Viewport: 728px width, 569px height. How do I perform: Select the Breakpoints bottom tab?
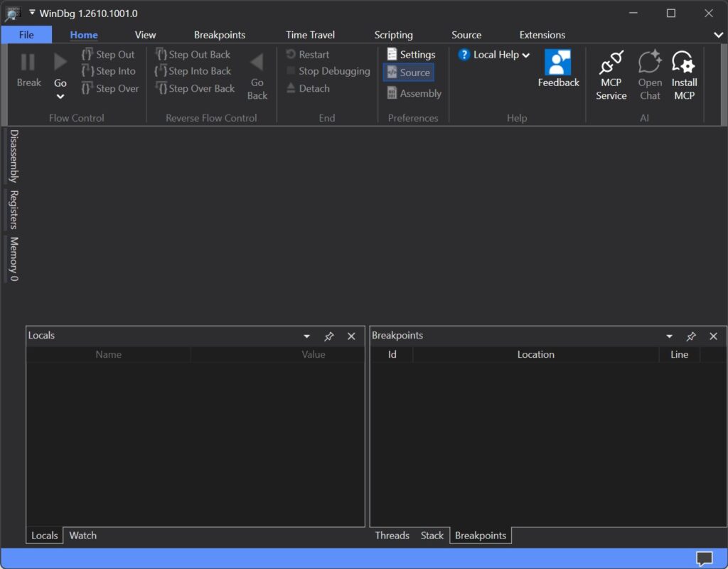pyautogui.click(x=481, y=536)
